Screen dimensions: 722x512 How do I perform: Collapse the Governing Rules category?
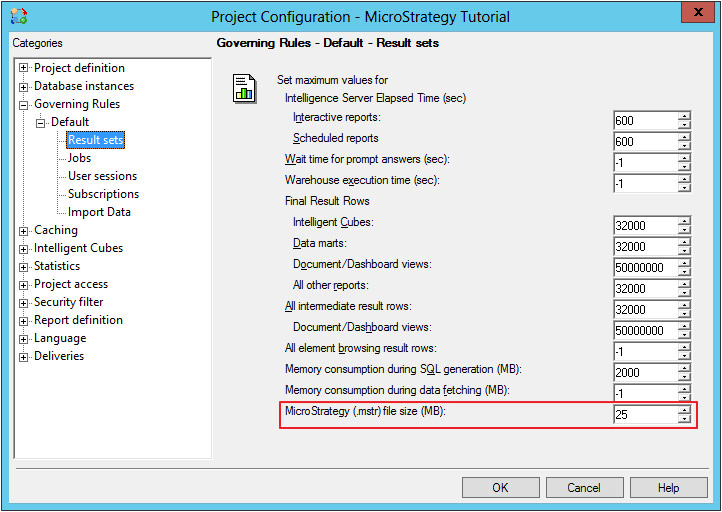tap(23, 105)
